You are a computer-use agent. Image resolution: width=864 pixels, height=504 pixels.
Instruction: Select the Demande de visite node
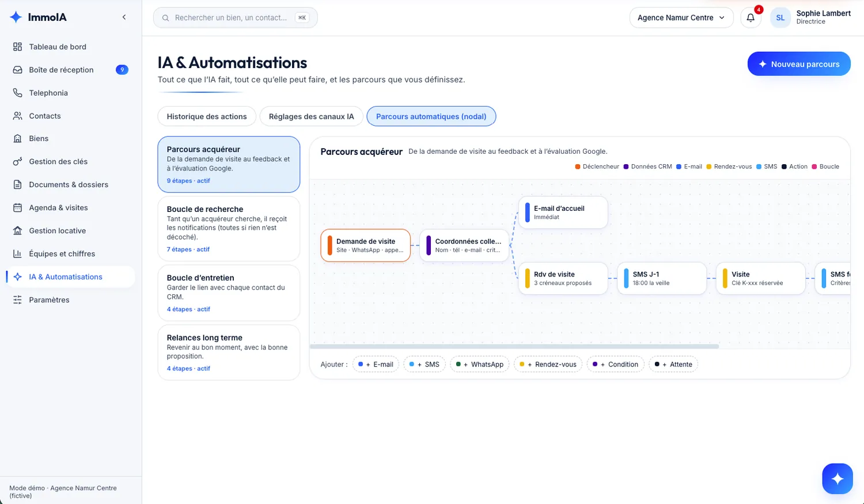pos(366,245)
